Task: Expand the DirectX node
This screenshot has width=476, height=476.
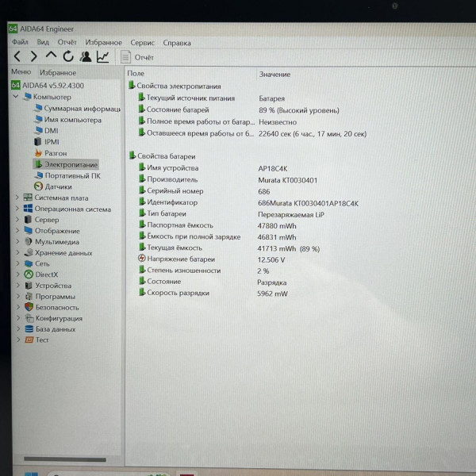Action: 18,274
